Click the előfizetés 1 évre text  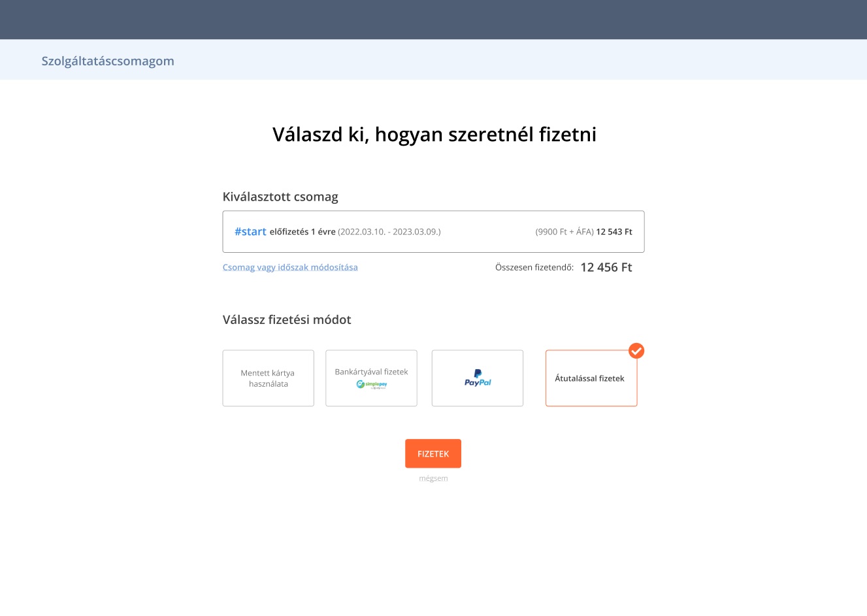pos(303,232)
